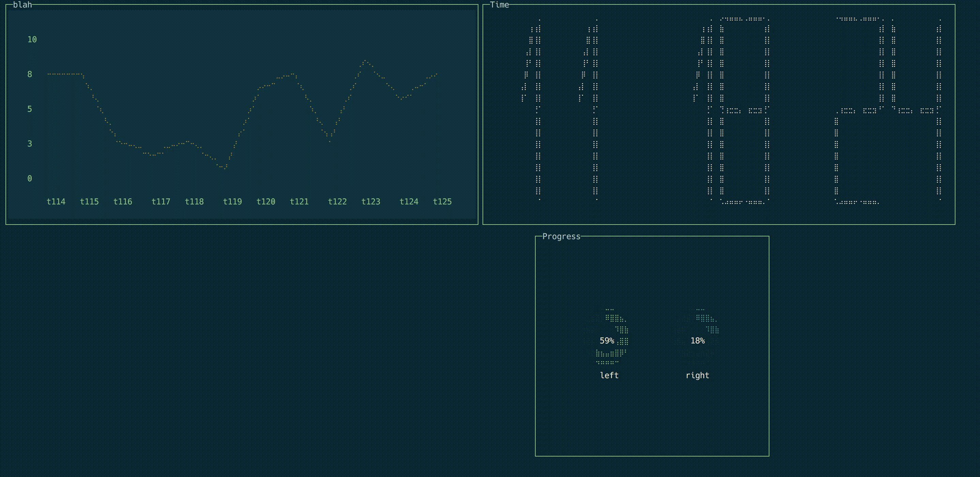Viewport: 980px width, 477px height.
Task: Click the t119 x-axis label
Action: click(x=232, y=202)
